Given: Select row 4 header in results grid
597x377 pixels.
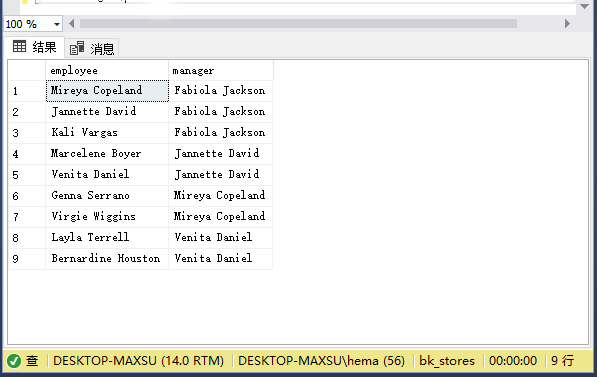Looking at the screenshot, I should tap(27, 154).
